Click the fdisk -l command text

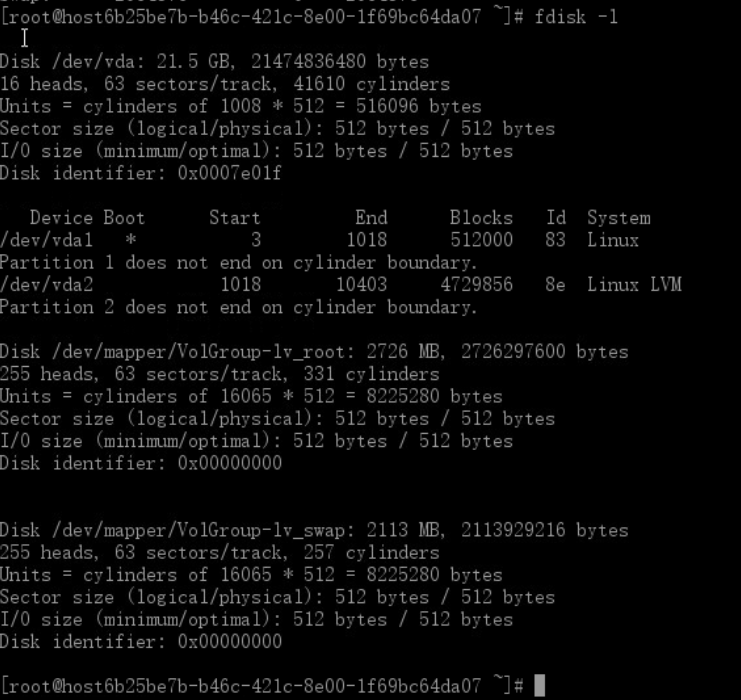pyautogui.click(x=576, y=17)
